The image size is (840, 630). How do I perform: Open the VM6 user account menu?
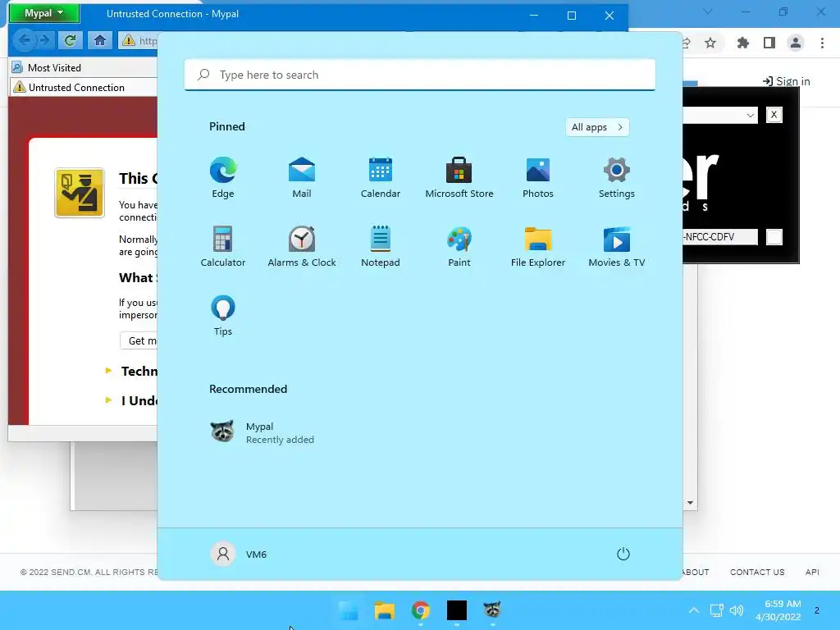tap(239, 554)
